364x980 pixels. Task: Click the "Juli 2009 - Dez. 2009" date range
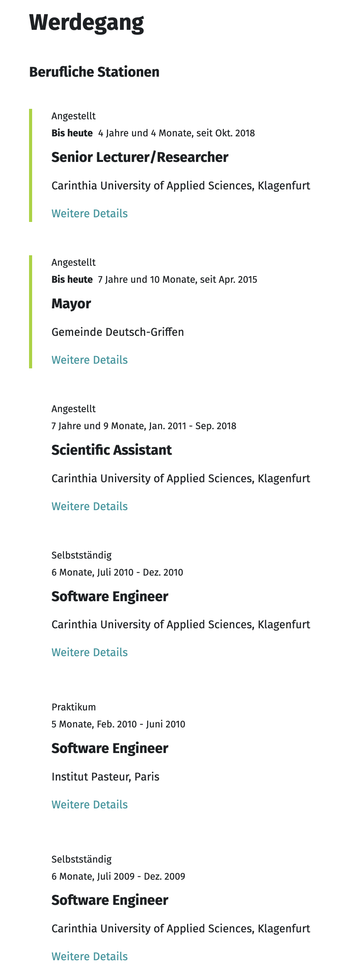141,876
